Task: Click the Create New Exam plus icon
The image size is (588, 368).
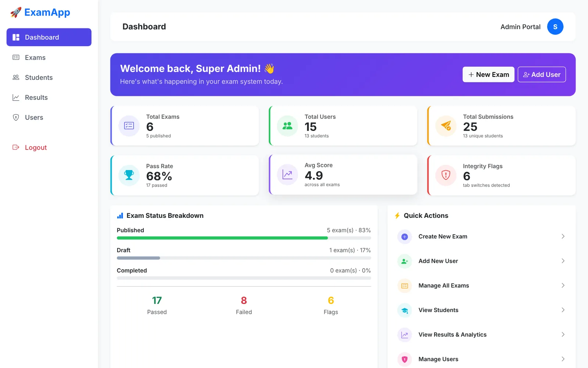Action: (x=405, y=237)
